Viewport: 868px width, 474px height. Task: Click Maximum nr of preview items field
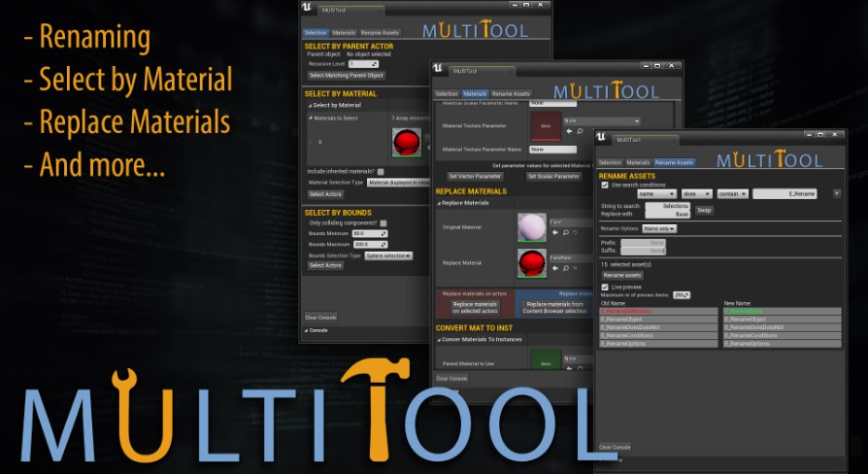point(682,295)
